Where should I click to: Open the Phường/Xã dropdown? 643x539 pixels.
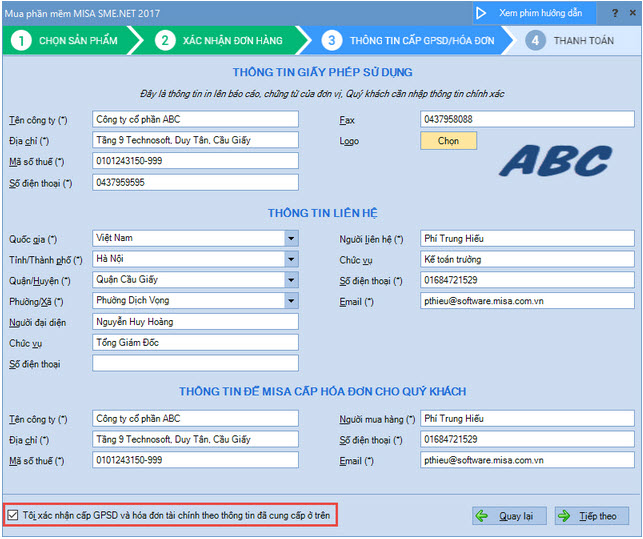[x=290, y=301]
